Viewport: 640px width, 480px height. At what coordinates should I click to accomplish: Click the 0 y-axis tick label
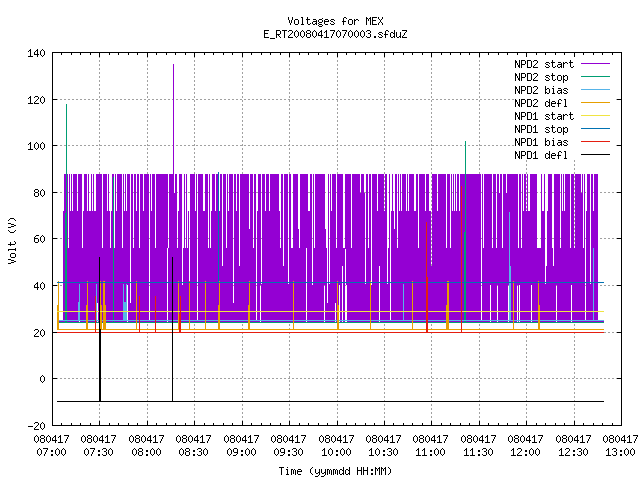tap(42, 379)
